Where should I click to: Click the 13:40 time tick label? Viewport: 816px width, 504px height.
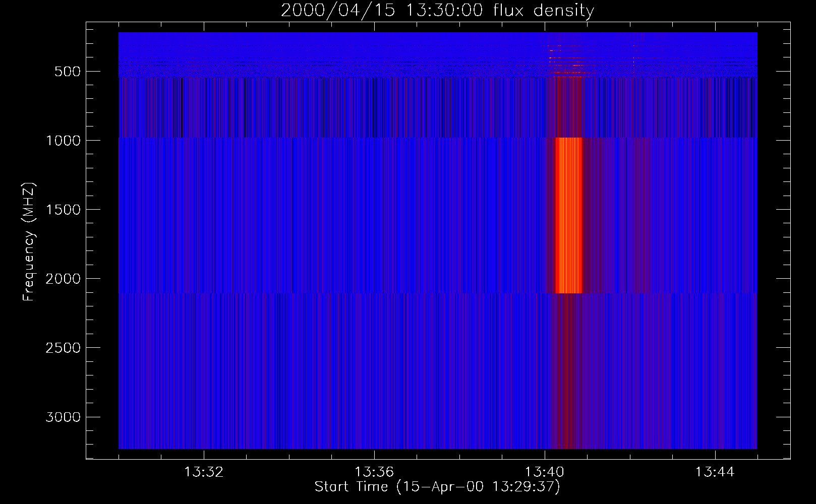tap(545, 472)
